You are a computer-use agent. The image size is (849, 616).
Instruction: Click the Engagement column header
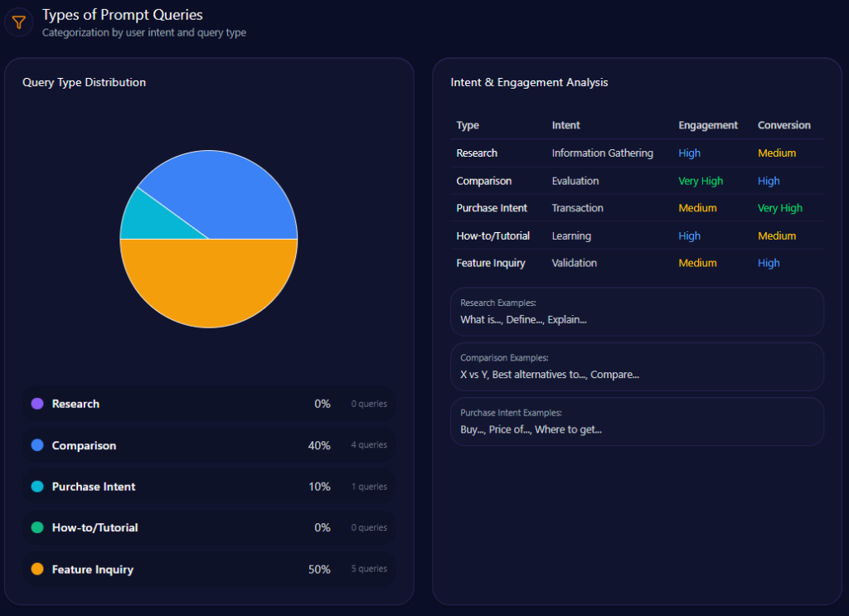pos(707,125)
